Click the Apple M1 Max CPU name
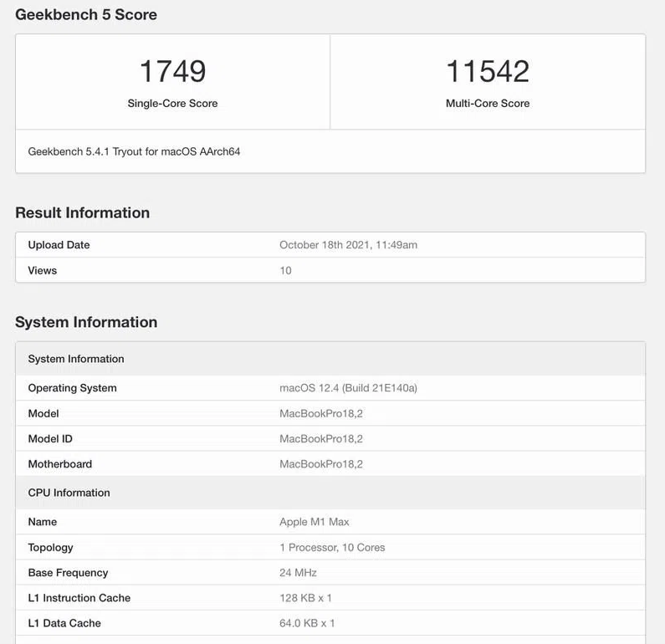Screen dimensions: 665x644 [x=315, y=522]
